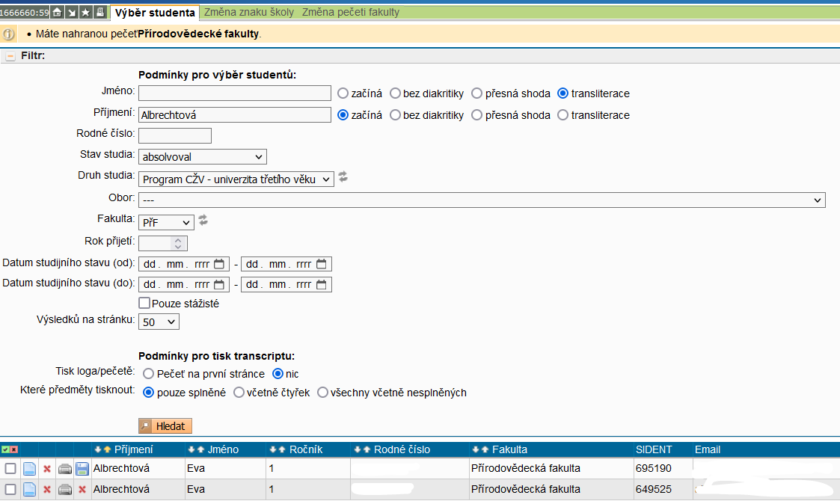
Task: Sort Fakulta column descending arrow
Action: (476, 449)
